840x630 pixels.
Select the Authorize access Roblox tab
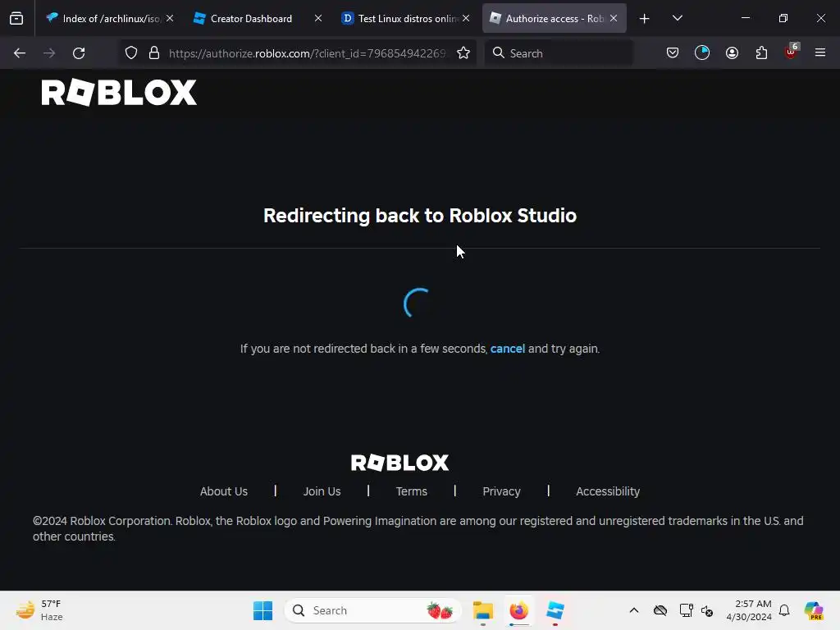click(x=555, y=18)
